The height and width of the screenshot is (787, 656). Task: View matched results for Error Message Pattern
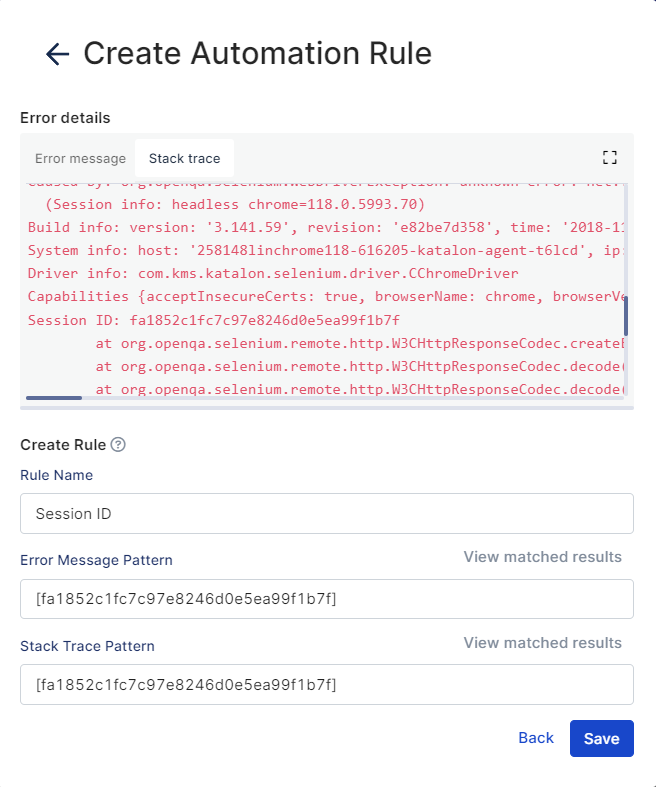(542, 557)
